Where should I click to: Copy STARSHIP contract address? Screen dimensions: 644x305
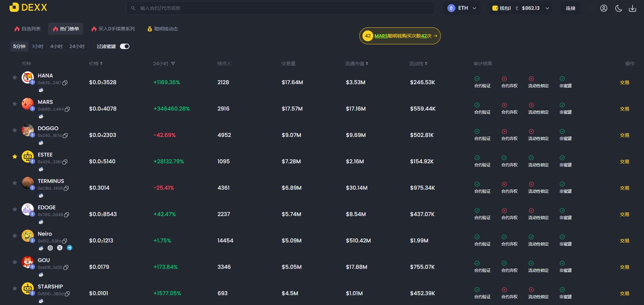pos(67,294)
